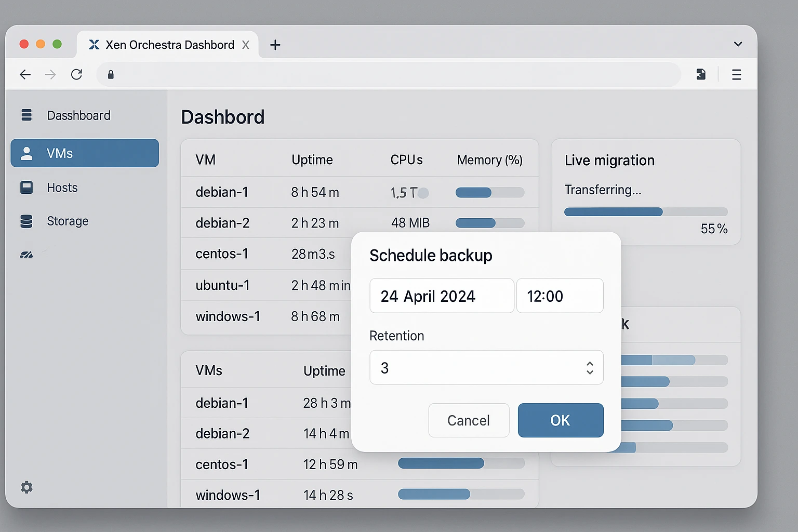Open a new browser tab
This screenshot has width=798, height=532.
coord(275,45)
